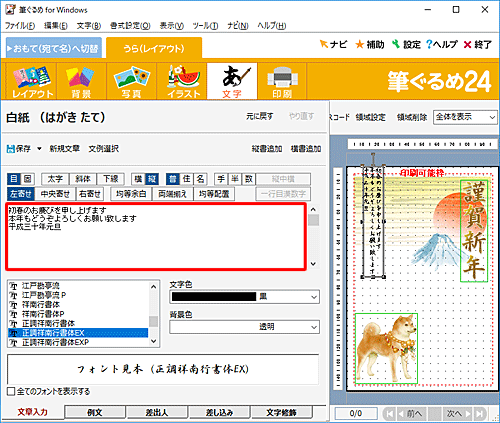
Task: Switch to the 差出人 bottom tab
Action: [x=157, y=412]
